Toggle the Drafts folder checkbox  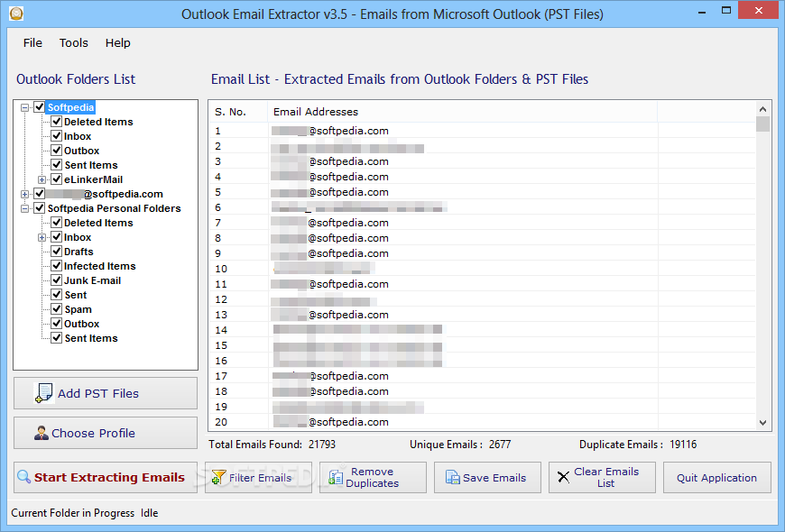coord(57,251)
